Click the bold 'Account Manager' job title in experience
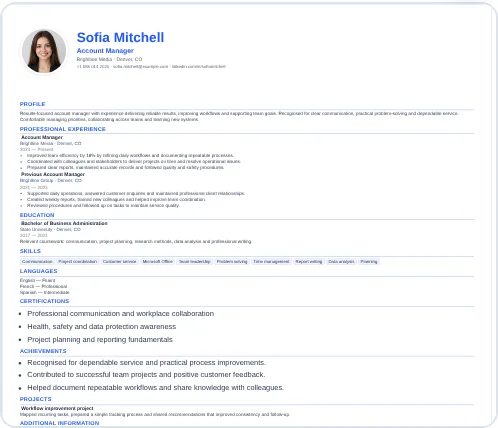The height and width of the screenshot is (428, 498). click(x=42, y=137)
